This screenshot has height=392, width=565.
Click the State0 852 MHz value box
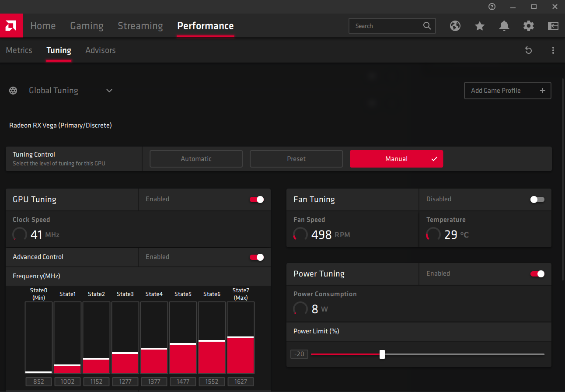tap(38, 381)
